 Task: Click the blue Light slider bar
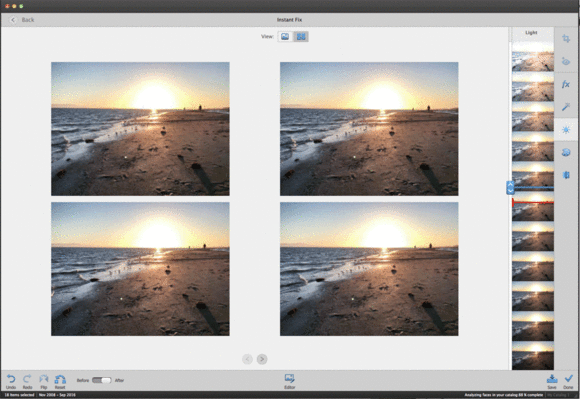534,188
